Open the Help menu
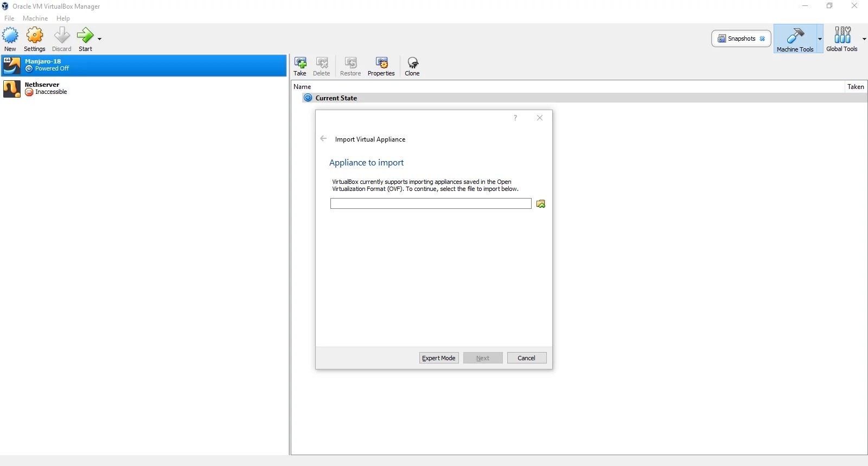The height and width of the screenshot is (466, 868). 63,18
